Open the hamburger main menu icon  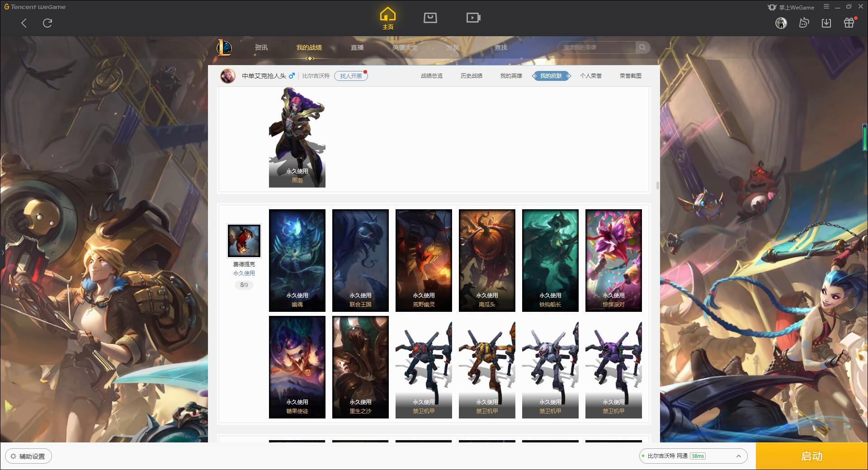click(826, 7)
